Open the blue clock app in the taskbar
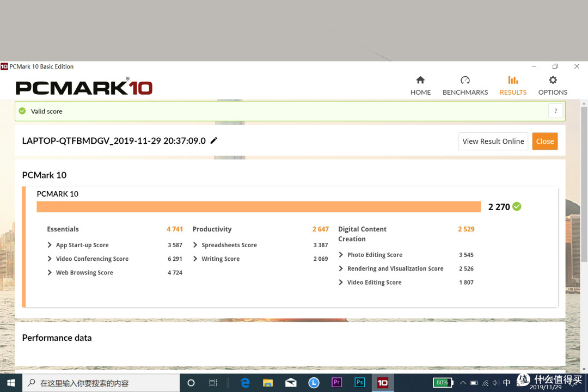 tap(314, 383)
